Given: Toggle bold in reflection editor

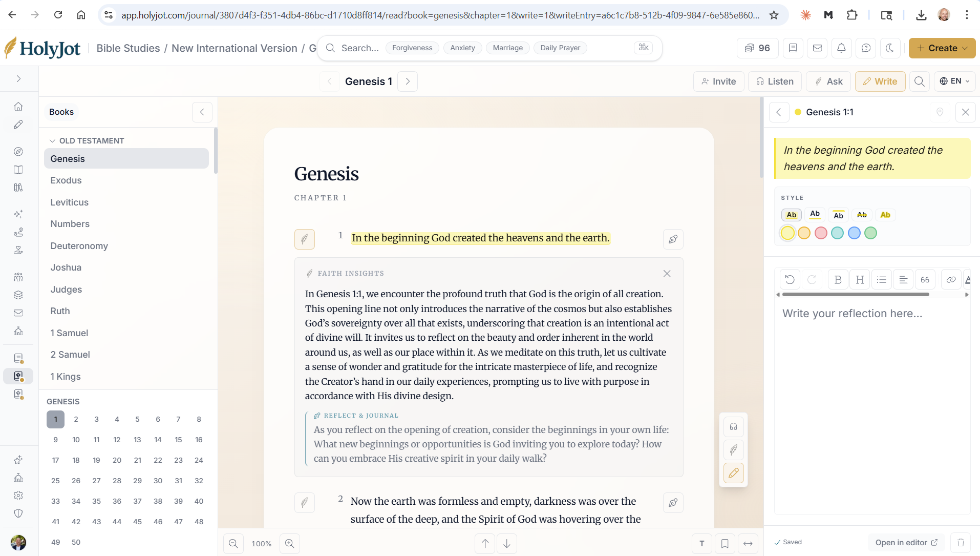Looking at the screenshot, I should [x=838, y=280].
